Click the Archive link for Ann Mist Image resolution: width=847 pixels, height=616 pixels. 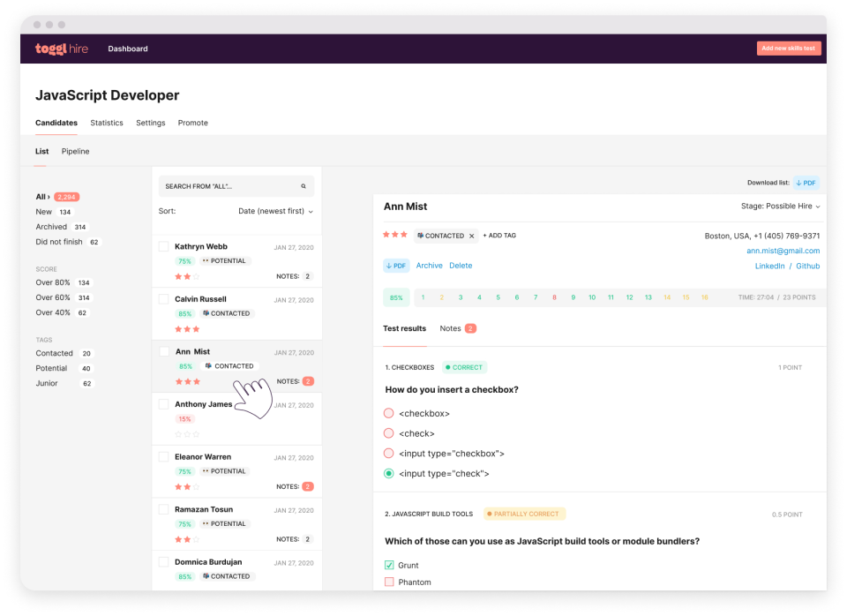pyautogui.click(x=429, y=265)
